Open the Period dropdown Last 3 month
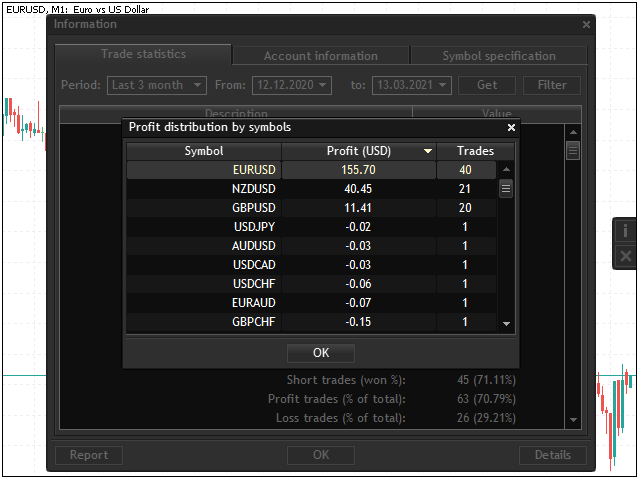The height and width of the screenshot is (480, 640). click(x=157, y=85)
